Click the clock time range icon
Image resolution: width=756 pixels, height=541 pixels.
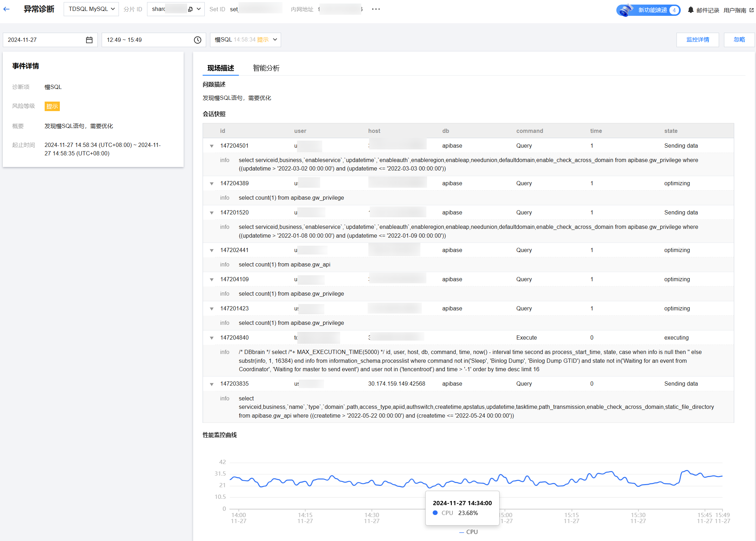[197, 40]
